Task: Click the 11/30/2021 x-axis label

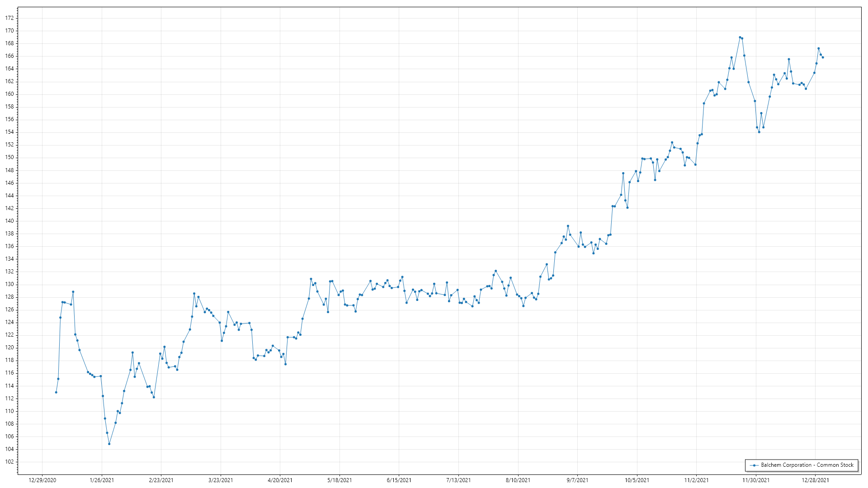Action: click(756, 480)
